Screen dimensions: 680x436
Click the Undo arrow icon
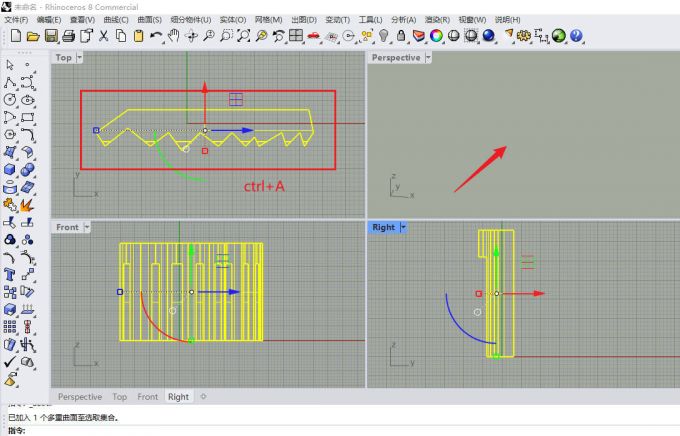click(x=156, y=36)
